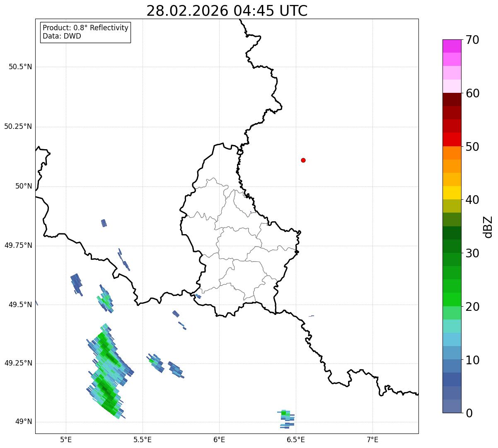Click the colorbar tick label "0"
The image size is (498, 448).
[468, 413]
